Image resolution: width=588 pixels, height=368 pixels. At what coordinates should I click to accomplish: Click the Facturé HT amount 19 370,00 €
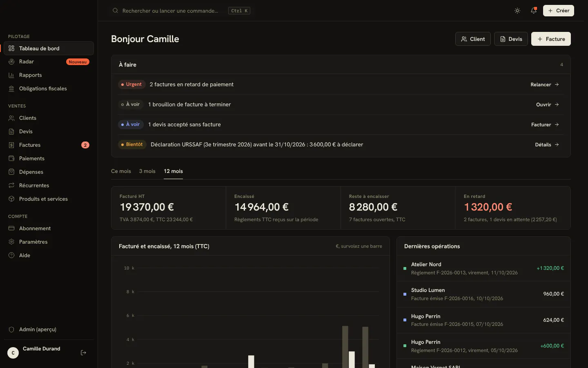pos(147,207)
